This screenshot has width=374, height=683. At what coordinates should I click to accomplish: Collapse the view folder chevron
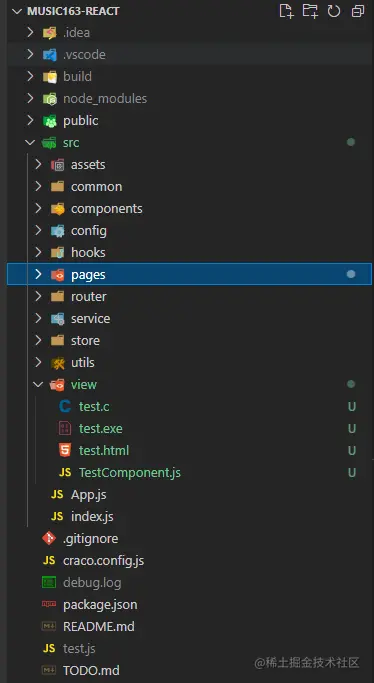tap(38, 384)
